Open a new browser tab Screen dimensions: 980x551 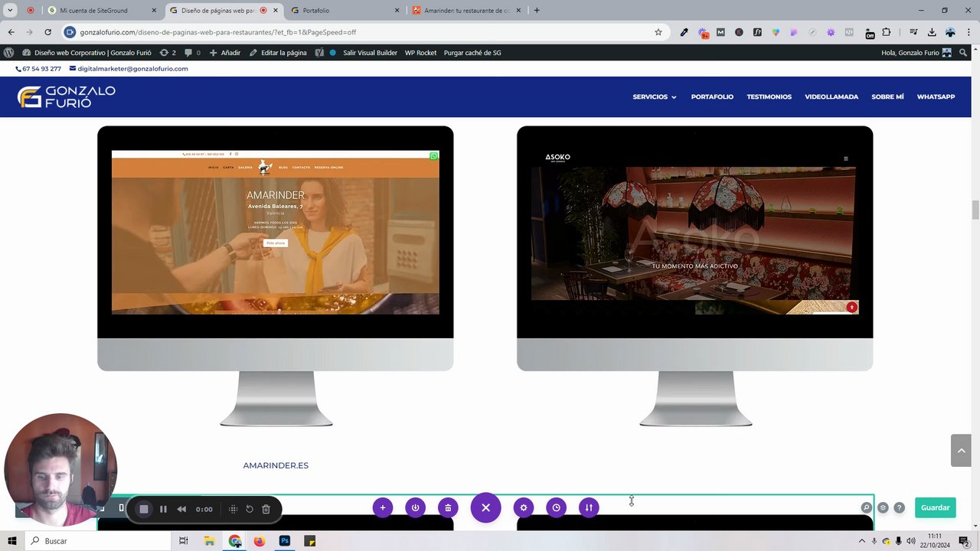click(x=537, y=11)
